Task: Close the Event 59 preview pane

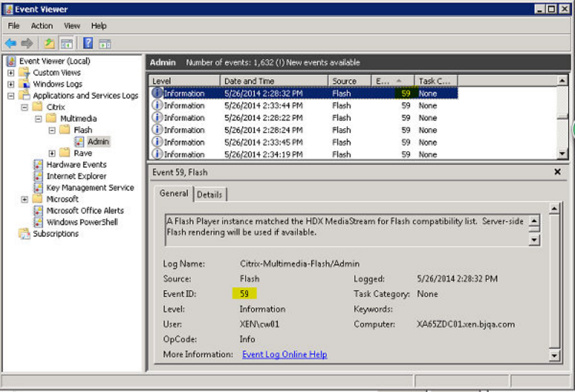Action: [557, 172]
